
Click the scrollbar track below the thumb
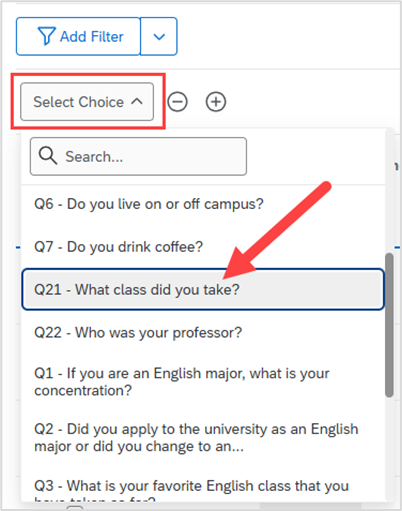pyautogui.click(x=389, y=449)
